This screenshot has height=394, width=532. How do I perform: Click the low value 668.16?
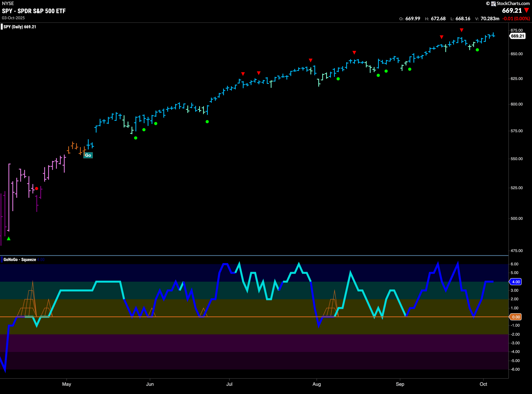point(463,19)
